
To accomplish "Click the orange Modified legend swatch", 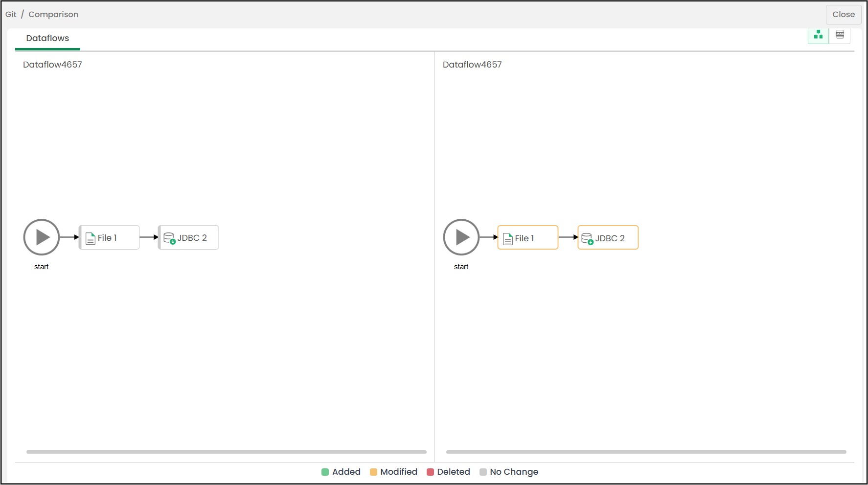I will [x=373, y=472].
